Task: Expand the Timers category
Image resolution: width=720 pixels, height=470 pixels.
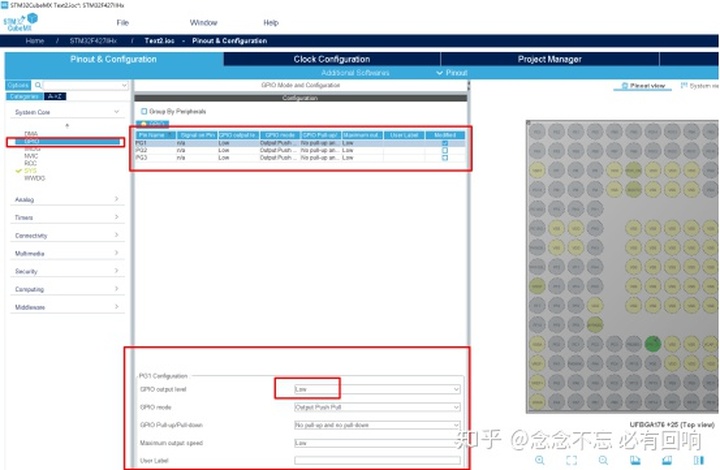Action: (67, 217)
